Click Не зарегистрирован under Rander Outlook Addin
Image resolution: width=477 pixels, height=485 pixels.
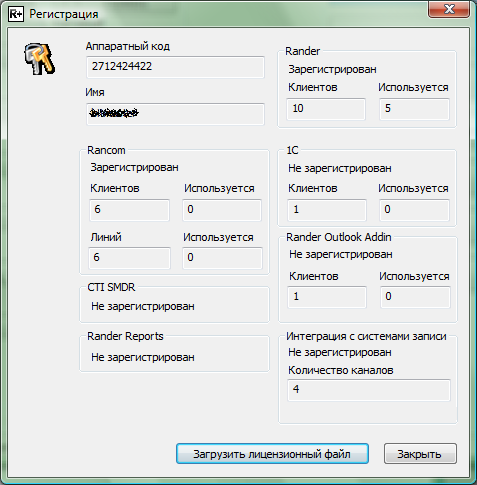[x=341, y=254]
